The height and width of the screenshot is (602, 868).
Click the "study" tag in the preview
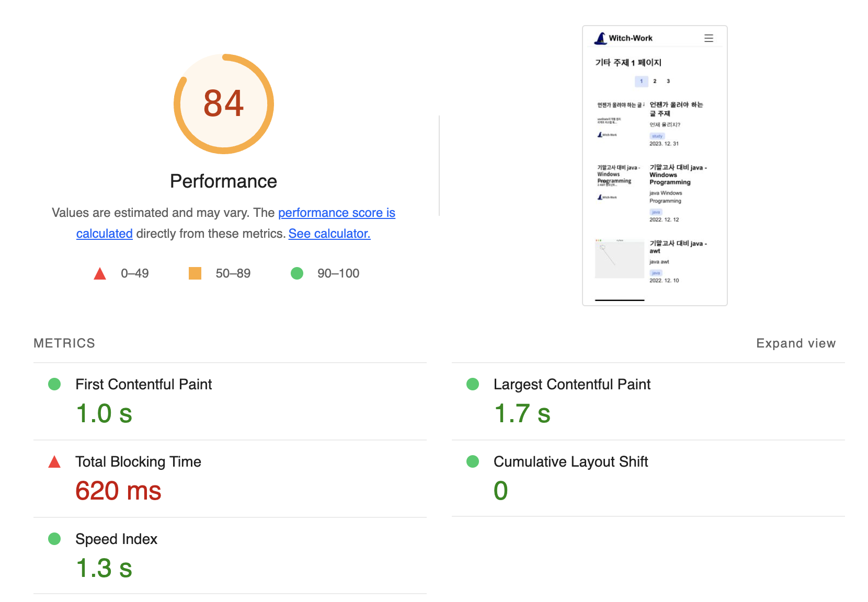(x=657, y=136)
